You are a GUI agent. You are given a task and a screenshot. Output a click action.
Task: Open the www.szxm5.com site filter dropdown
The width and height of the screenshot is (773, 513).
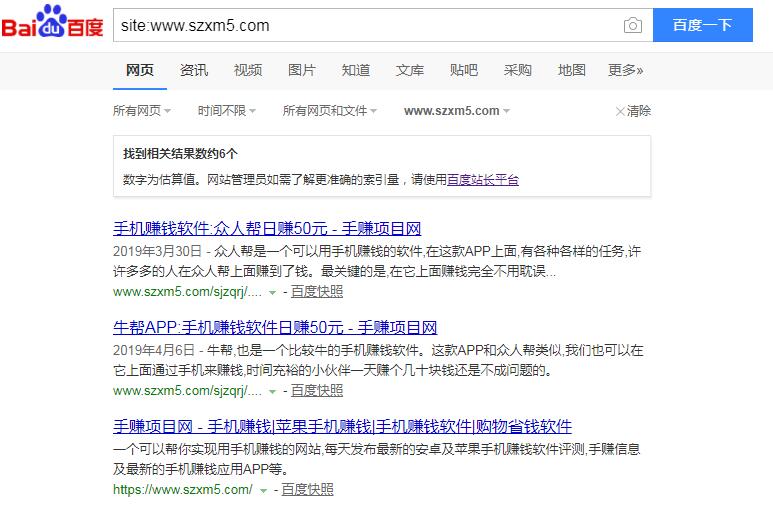(x=457, y=111)
